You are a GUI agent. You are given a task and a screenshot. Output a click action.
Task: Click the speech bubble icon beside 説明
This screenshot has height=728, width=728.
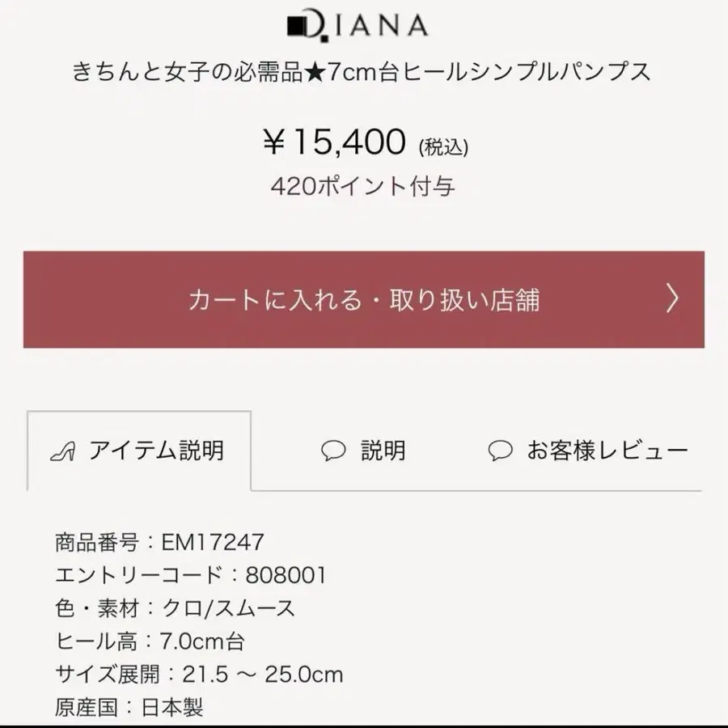coord(333,451)
